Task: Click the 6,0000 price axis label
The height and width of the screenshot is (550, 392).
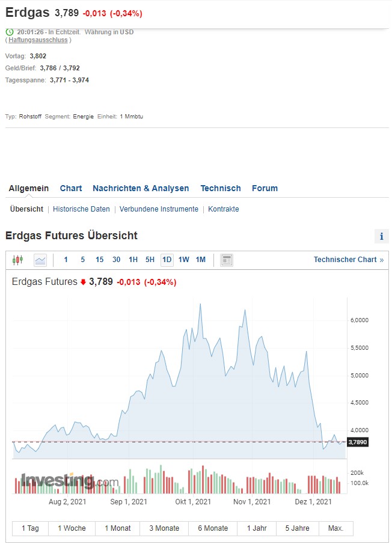Action: pos(360,320)
